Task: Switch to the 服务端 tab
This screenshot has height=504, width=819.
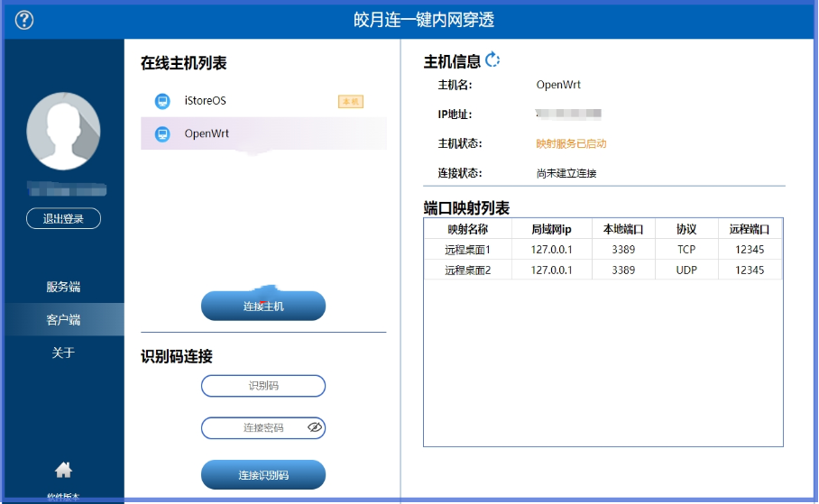Action: click(x=63, y=287)
